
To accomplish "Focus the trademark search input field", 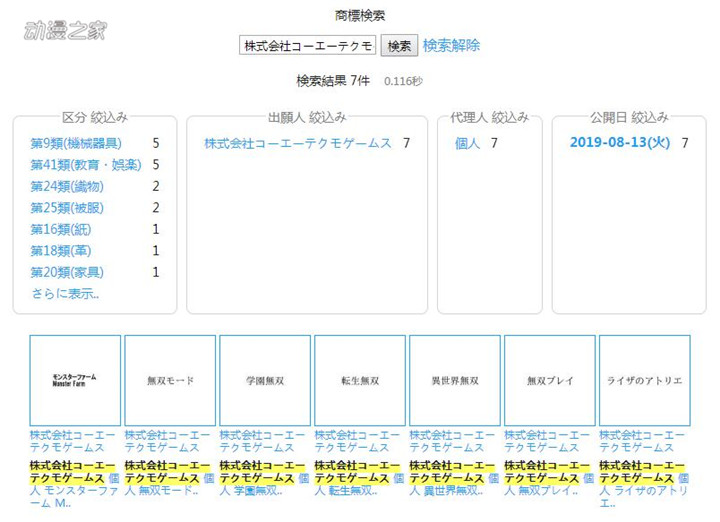I will (x=308, y=45).
